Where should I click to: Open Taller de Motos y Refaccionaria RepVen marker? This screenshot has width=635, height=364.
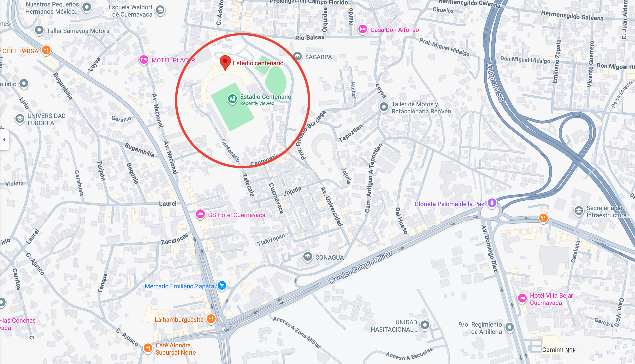pyautogui.click(x=384, y=107)
